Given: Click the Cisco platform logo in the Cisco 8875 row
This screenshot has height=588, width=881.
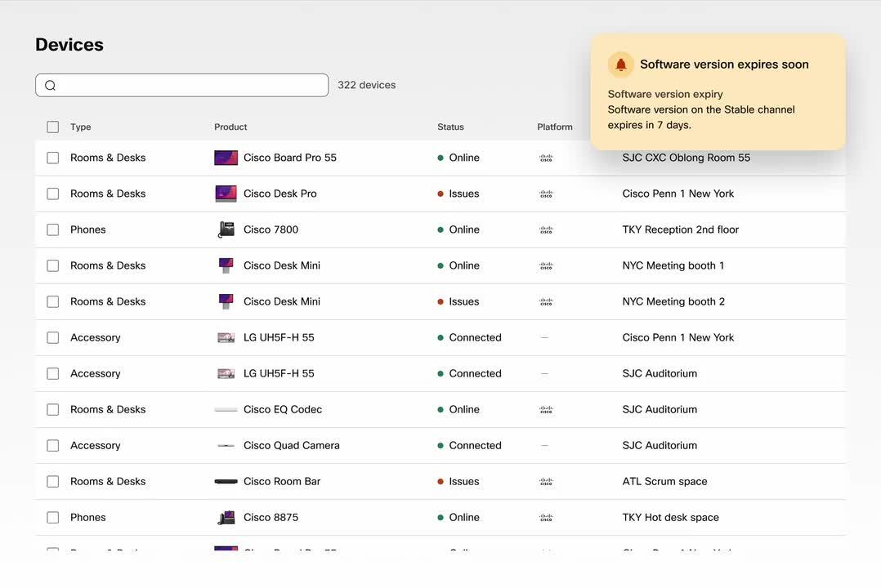Looking at the screenshot, I should (x=546, y=517).
